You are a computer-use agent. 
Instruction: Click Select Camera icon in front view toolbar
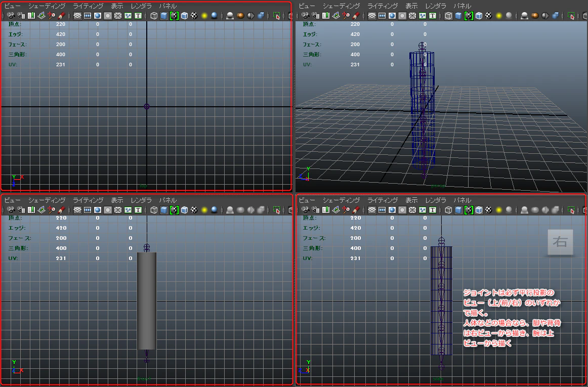(x=12, y=209)
